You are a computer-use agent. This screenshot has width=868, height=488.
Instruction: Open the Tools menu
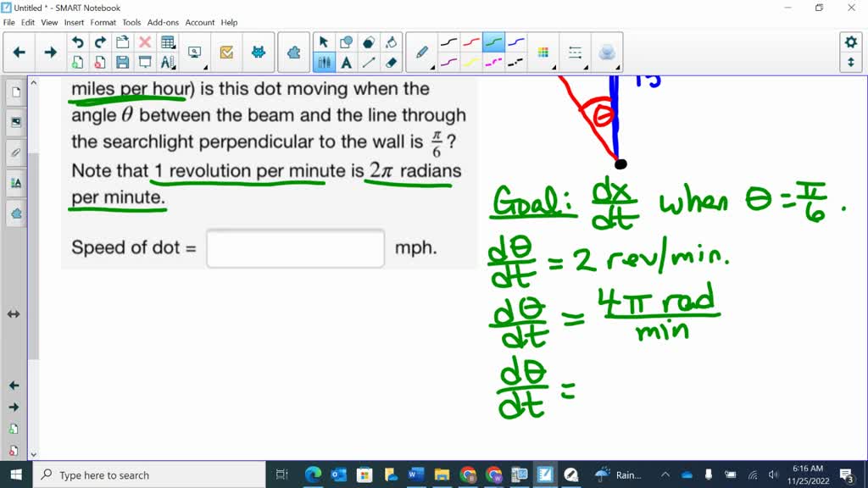(x=131, y=23)
